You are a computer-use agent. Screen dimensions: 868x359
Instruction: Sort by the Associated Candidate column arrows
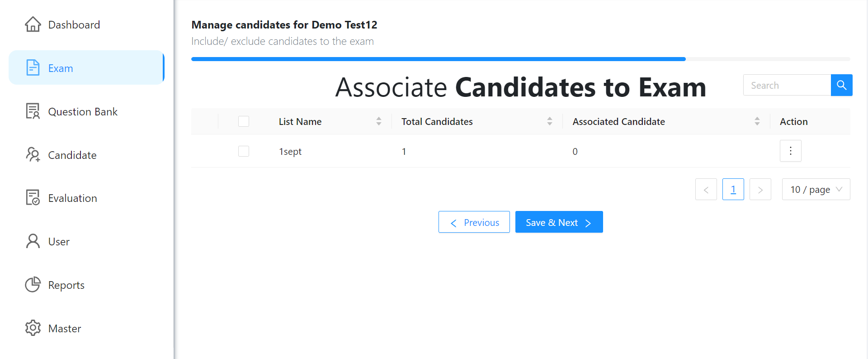757,121
